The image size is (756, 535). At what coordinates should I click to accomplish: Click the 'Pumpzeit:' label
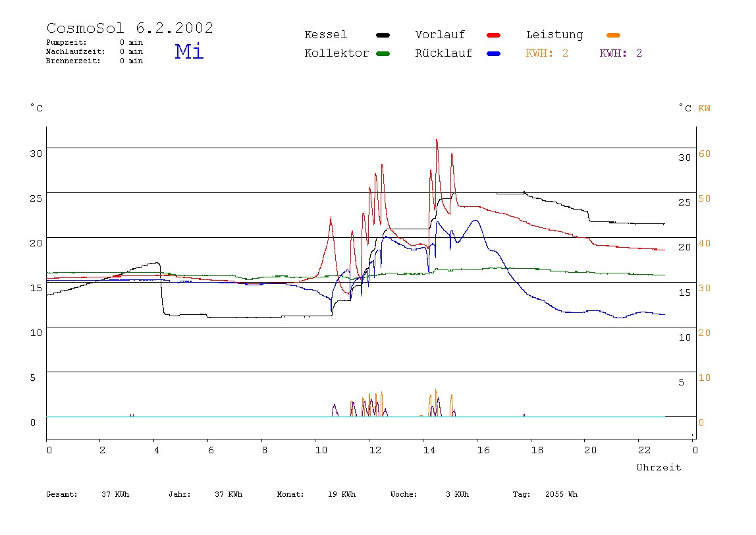point(67,42)
